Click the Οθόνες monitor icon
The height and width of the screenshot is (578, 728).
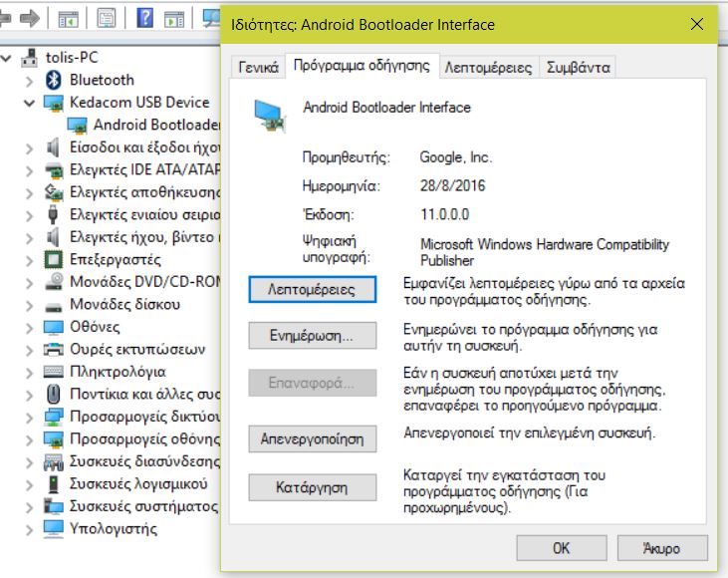[x=54, y=327]
